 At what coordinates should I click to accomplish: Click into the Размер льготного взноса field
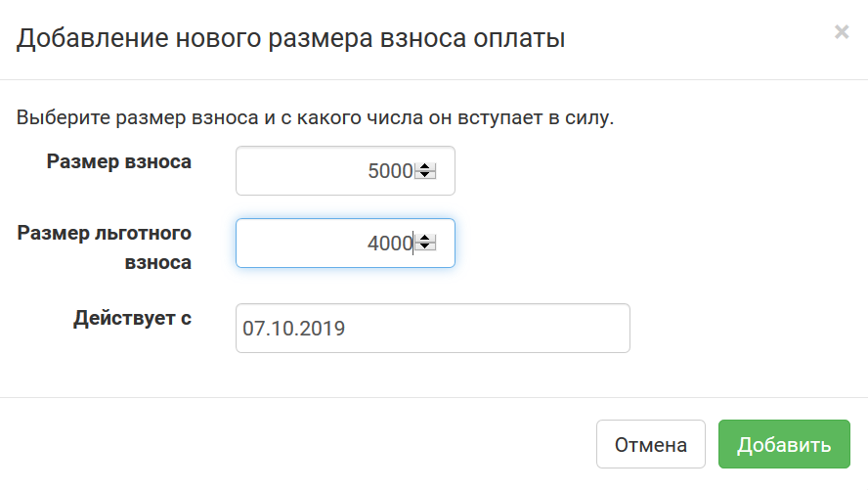pos(313,244)
